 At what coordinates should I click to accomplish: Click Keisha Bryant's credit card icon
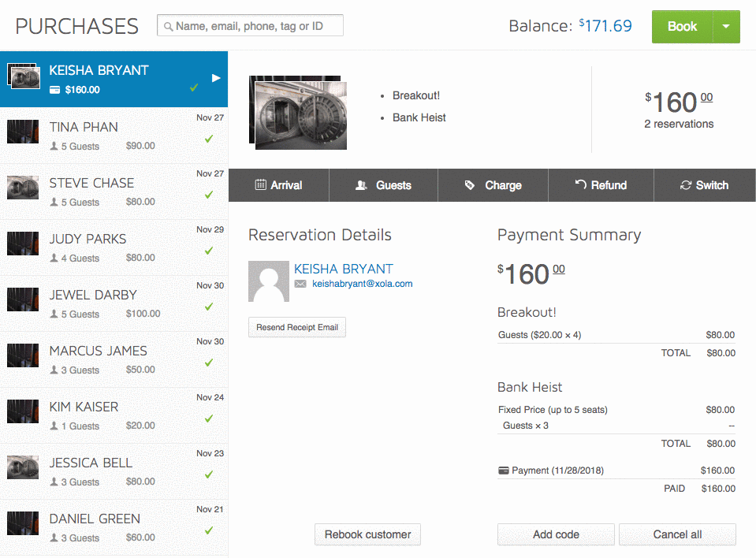[x=55, y=90]
